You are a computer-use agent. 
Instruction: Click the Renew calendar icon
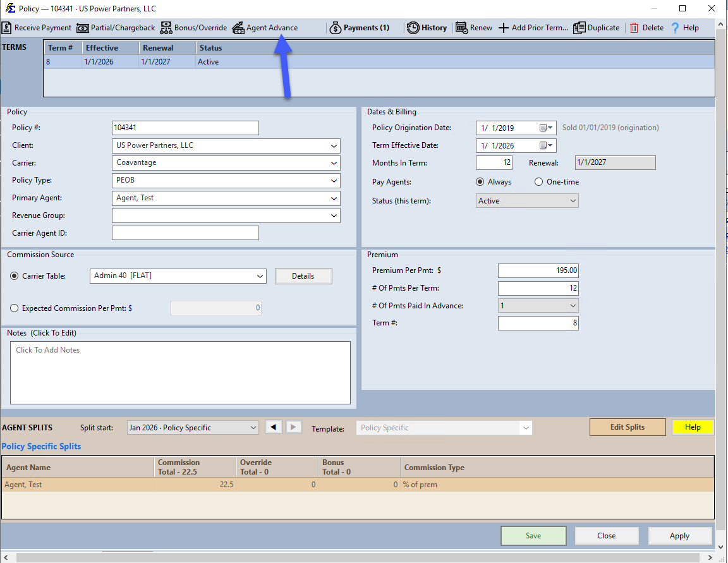point(461,28)
